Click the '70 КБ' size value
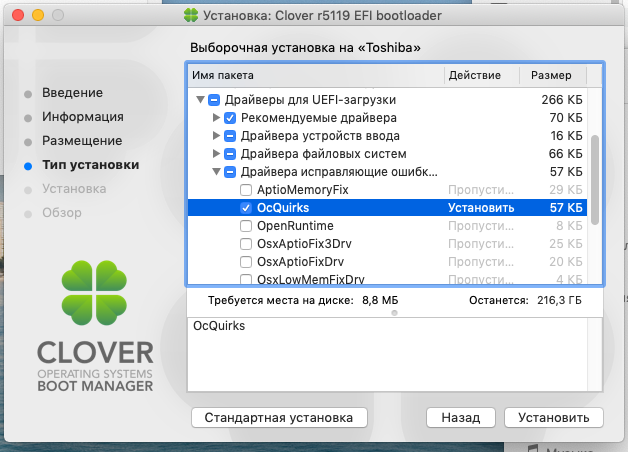This screenshot has width=628, height=452. point(566,118)
